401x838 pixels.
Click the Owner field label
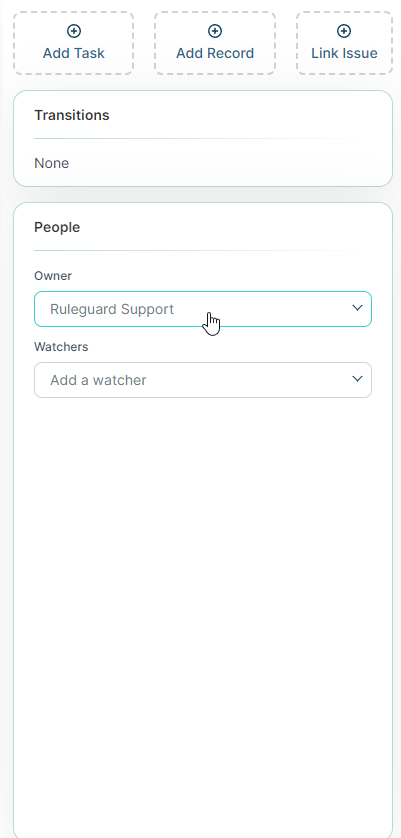pos(53,276)
